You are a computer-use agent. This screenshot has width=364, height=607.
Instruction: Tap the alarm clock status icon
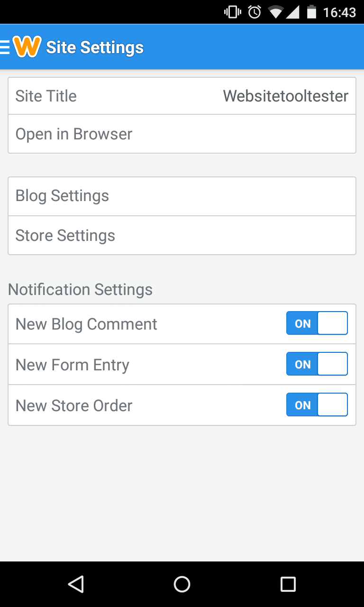point(255,12)
